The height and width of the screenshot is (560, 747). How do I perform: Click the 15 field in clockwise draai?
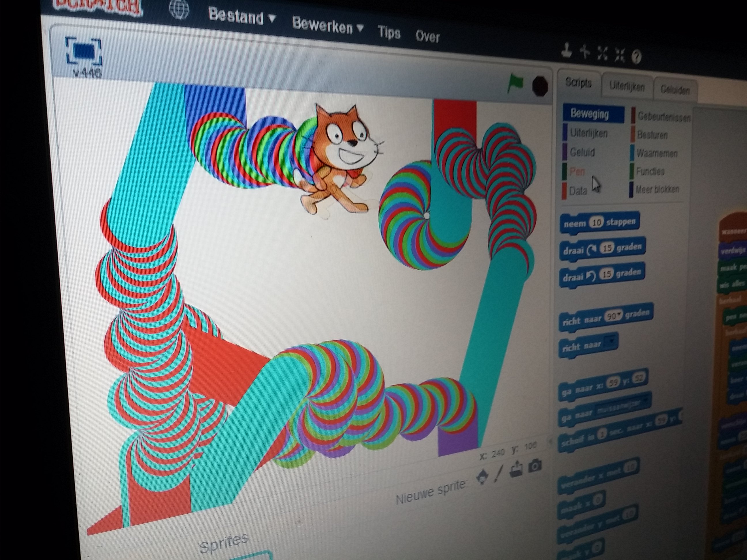point(607,248)
